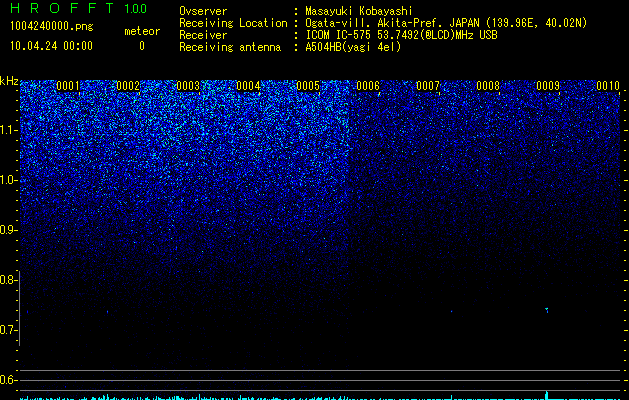Click time marker 0008
The image size is (629, 400).
click(x=488, y=86)
